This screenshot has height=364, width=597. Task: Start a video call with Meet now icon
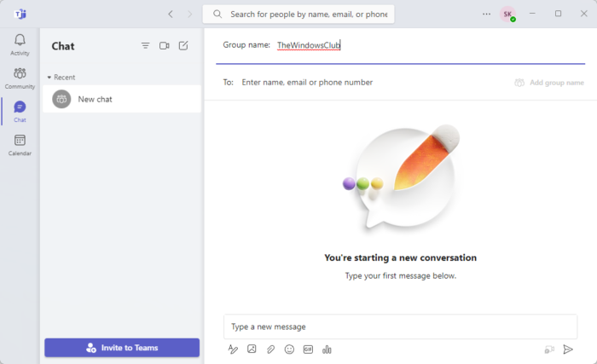(x=165, y=46)
